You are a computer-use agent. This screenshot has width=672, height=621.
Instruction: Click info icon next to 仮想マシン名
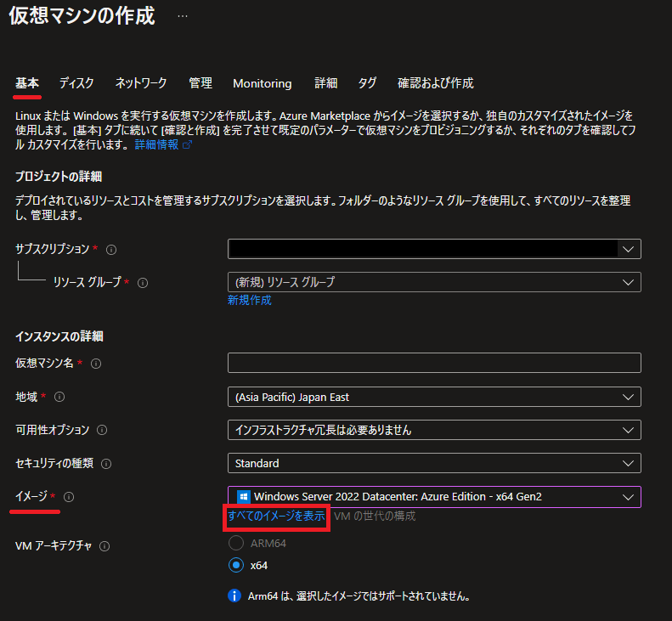point(96,364)
